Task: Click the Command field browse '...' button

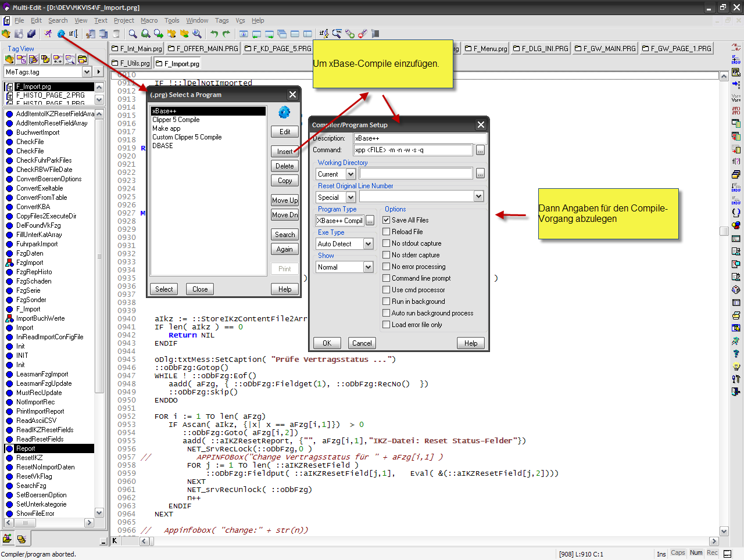Action: pos(480,150)
